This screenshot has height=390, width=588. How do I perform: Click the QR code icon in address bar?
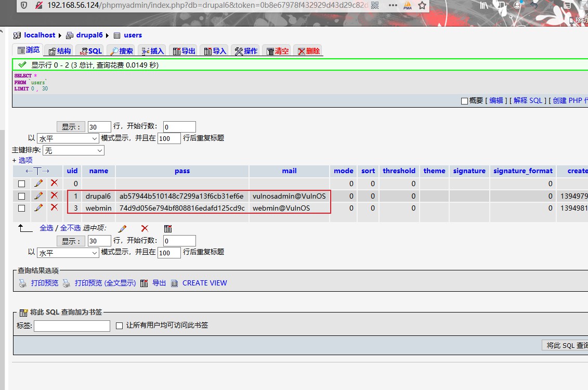pos(375,5)
